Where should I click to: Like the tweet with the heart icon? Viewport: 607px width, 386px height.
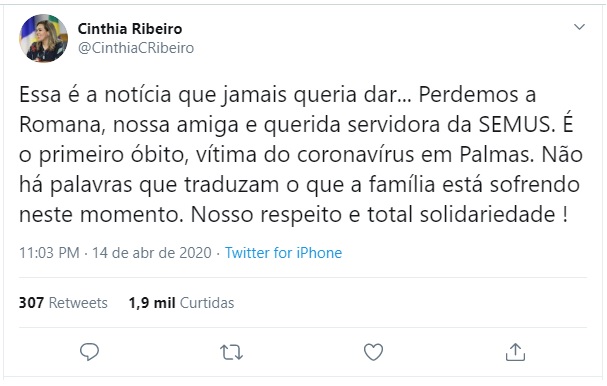pos(374,352)
